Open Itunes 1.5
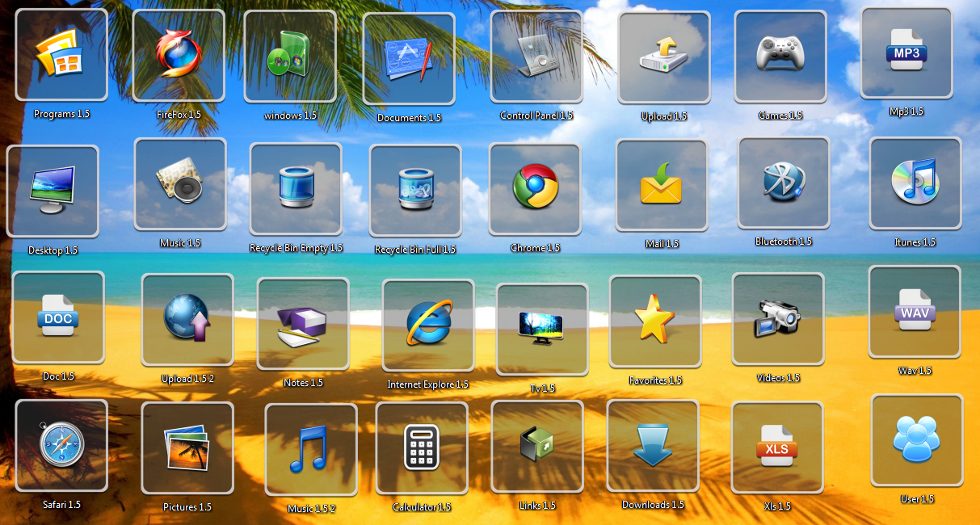 (x=915, y=183)
